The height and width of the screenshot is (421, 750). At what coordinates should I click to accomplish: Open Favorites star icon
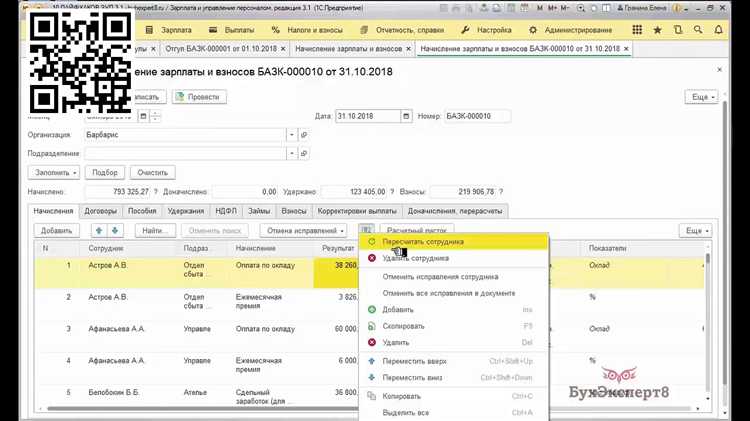[x=657, y=30]
